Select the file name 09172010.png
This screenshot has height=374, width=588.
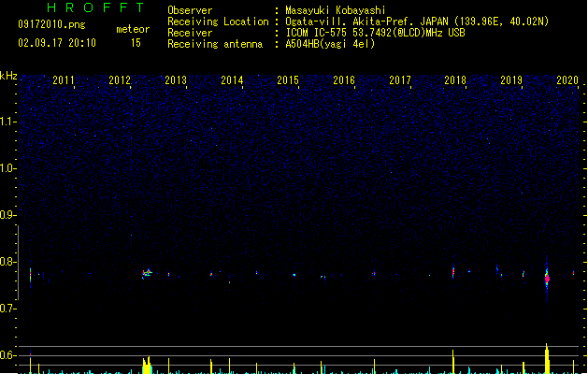(51, 24)
